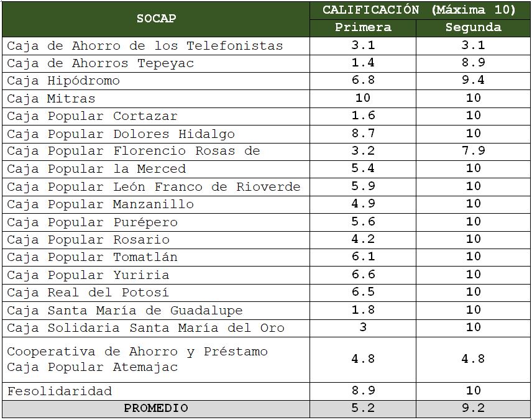Screen dimensions: 532x420
Task: Click the Caja Popular la Merced name
Action: coord(96,168)
